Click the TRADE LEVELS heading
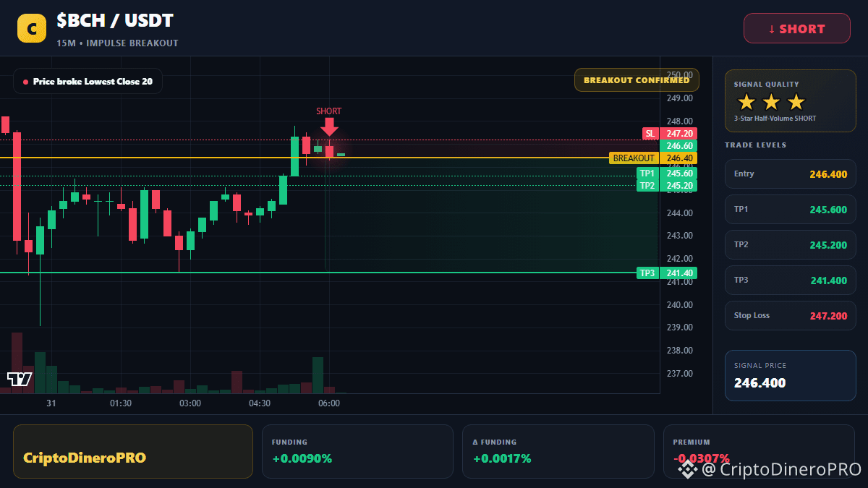The height and width of the screenshot is (488, 868). pyautogui.click(x=755, y=145)
